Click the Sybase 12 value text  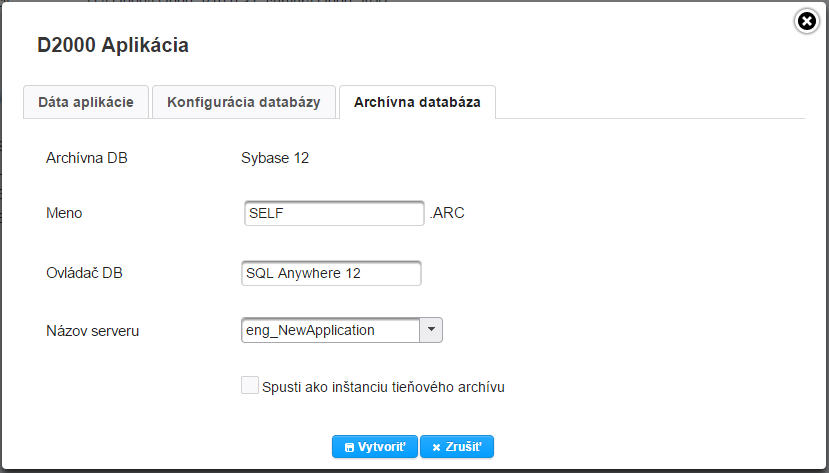point(275,158)
